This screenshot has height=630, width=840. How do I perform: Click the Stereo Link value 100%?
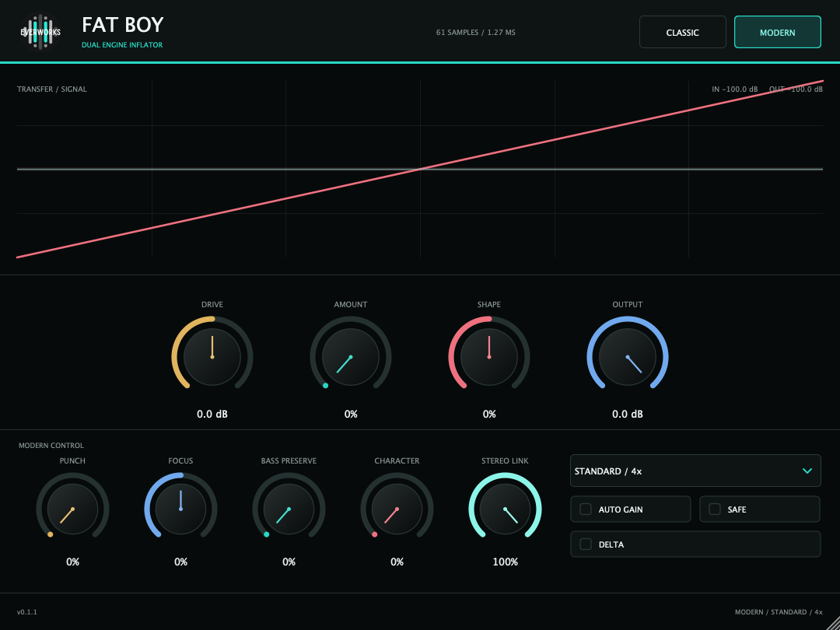[506, 562]
